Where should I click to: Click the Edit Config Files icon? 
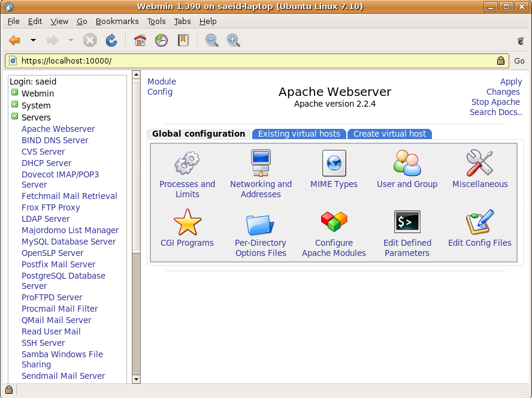[x=479, y=222]
